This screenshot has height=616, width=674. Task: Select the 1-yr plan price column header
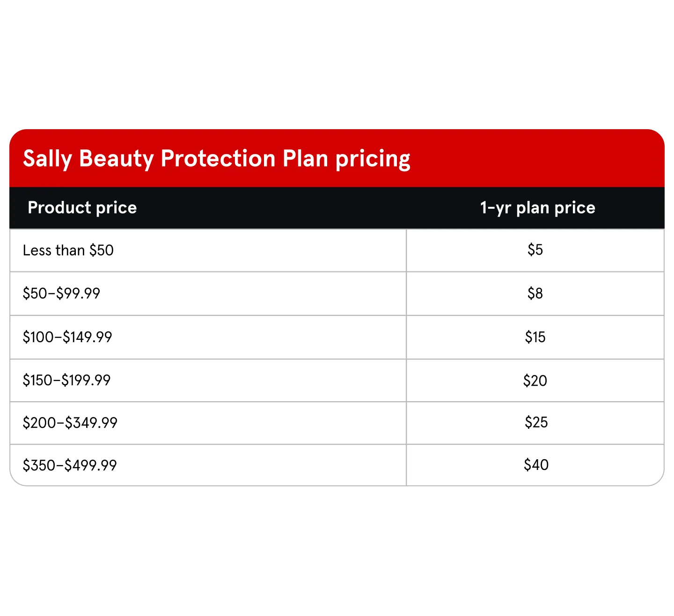538,207
